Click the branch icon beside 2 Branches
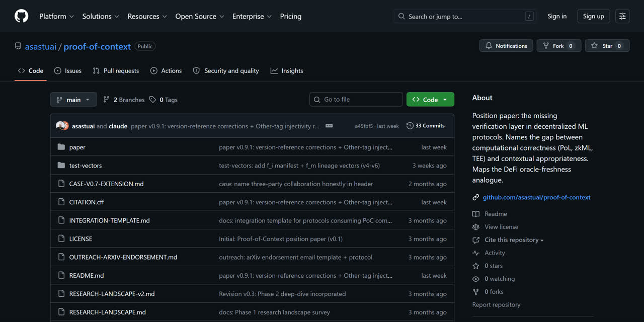Screen dimensions: 644x322 106,100
